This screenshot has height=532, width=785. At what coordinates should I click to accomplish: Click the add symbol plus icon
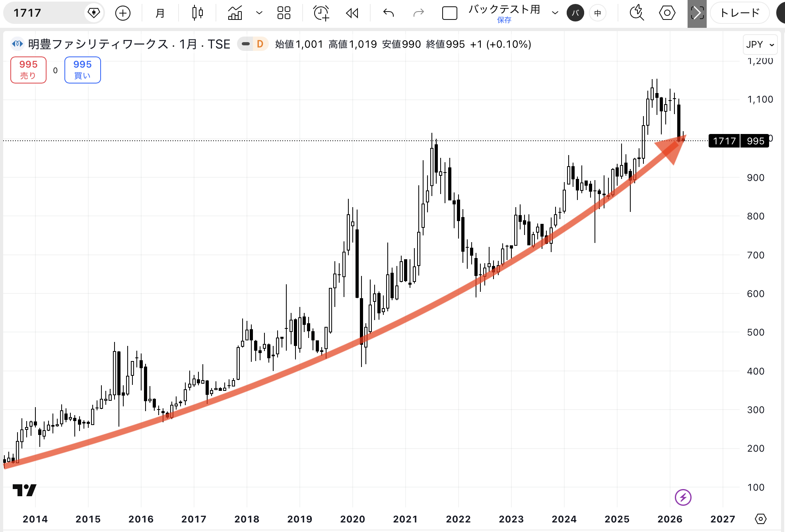tap(122, 13)
